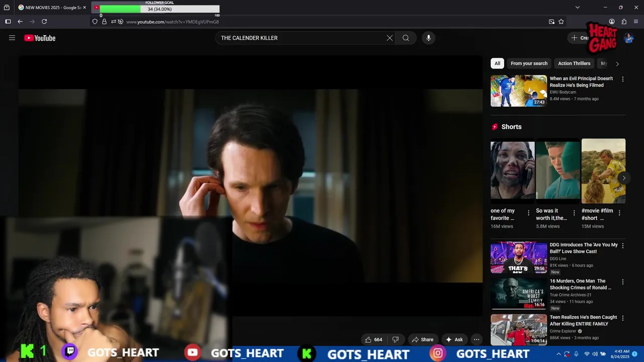Select the From your search chip
The image size is (644, 362).
click(x=529, y=63)
